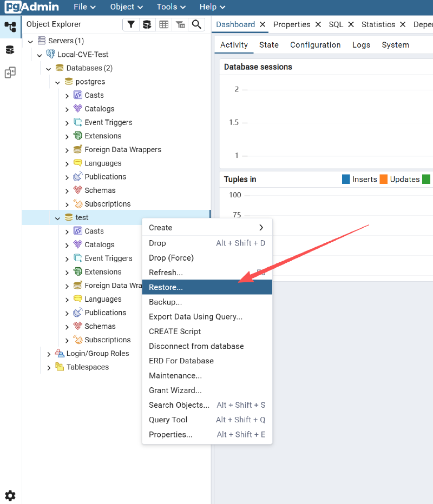Viewport: 433px width, 504px height.
Task: Open the Object Explorer sidebar icon
Action: (x=10, y=26)
